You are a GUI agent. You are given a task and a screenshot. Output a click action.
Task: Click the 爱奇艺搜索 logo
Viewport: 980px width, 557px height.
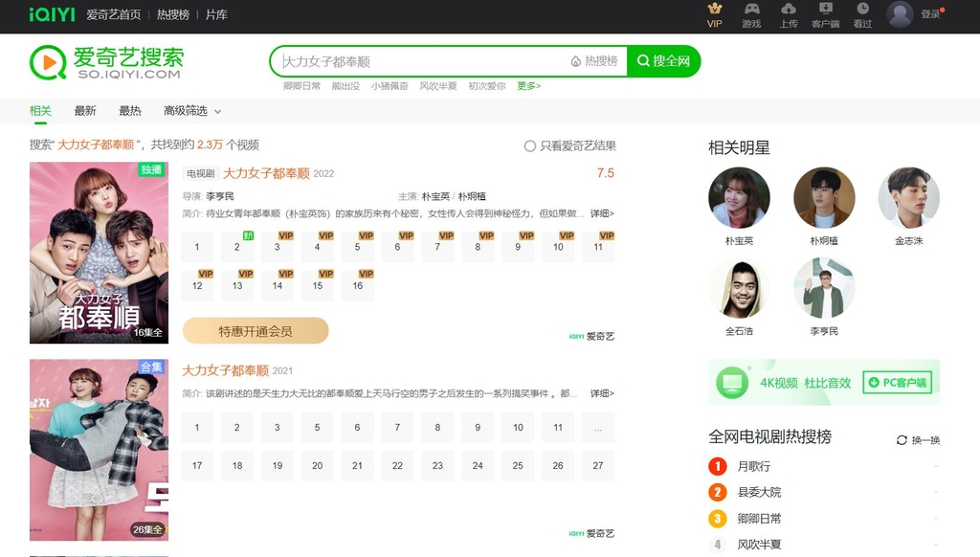(x=106, y=62)
